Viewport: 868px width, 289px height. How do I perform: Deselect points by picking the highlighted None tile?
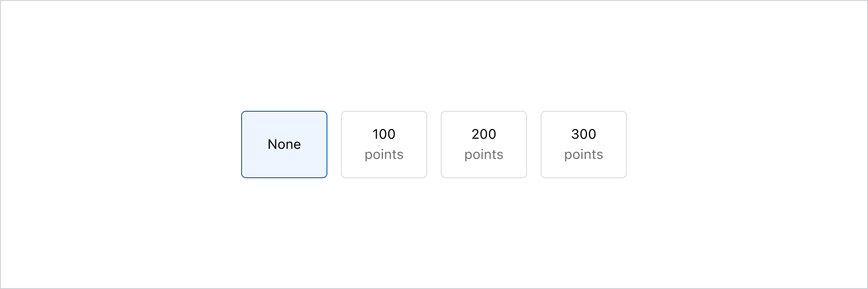(284, 144)
